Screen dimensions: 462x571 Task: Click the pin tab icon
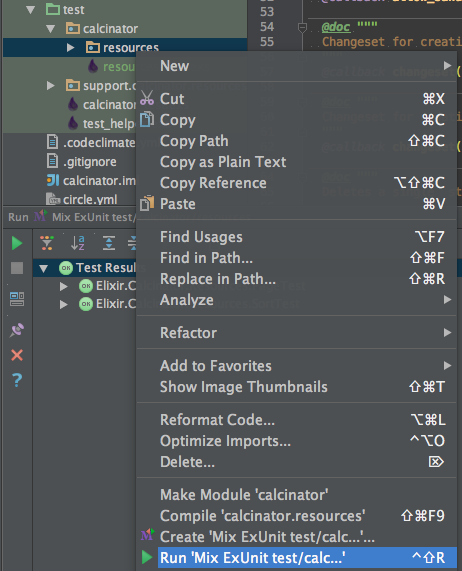[x=17, y=330]
